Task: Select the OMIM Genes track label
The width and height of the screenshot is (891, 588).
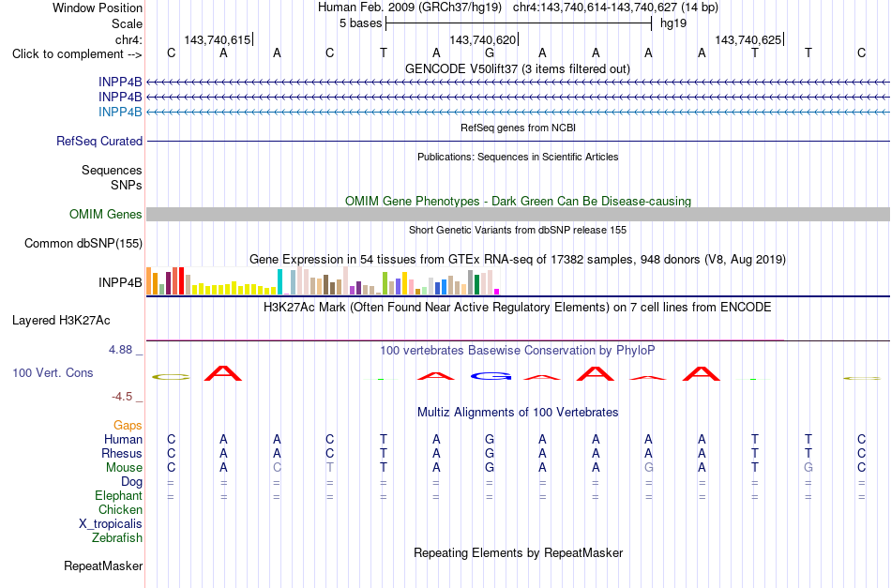Action: (x=106, y=214)
